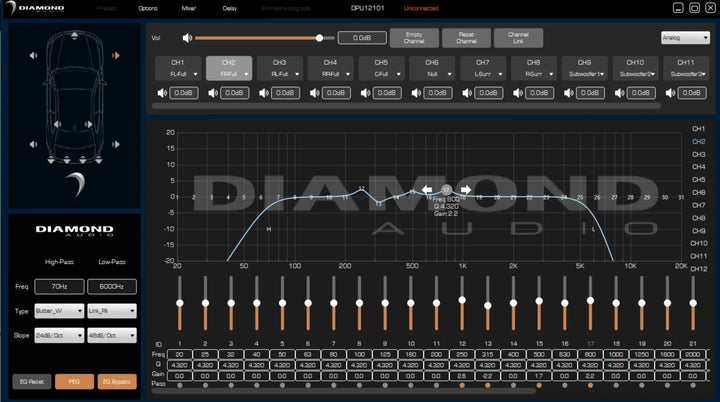Open the Mixer menu

click(189, 8)
